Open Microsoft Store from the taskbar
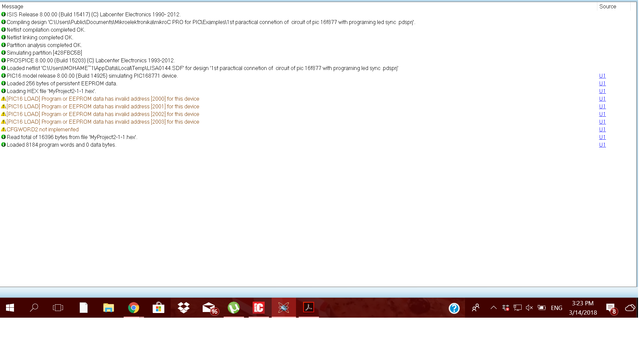Image resolution: width=640 pixels, height=360 pixels. point(158,308)
